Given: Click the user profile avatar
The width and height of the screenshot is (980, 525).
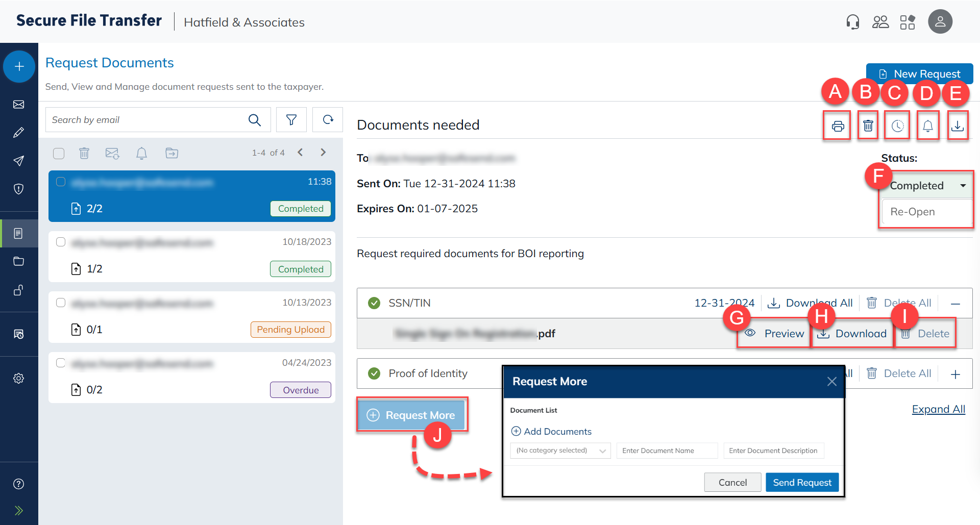Looking at the screenshot, I should pos(940,22).
